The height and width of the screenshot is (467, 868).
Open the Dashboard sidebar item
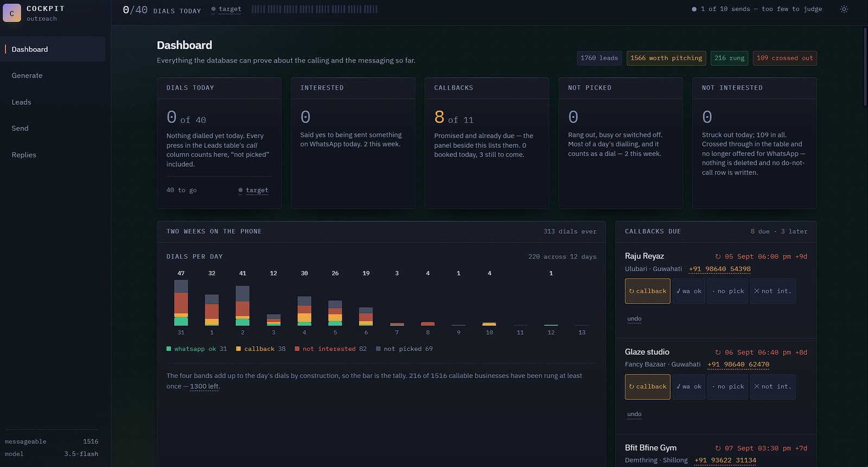click(x=53, y=49)
